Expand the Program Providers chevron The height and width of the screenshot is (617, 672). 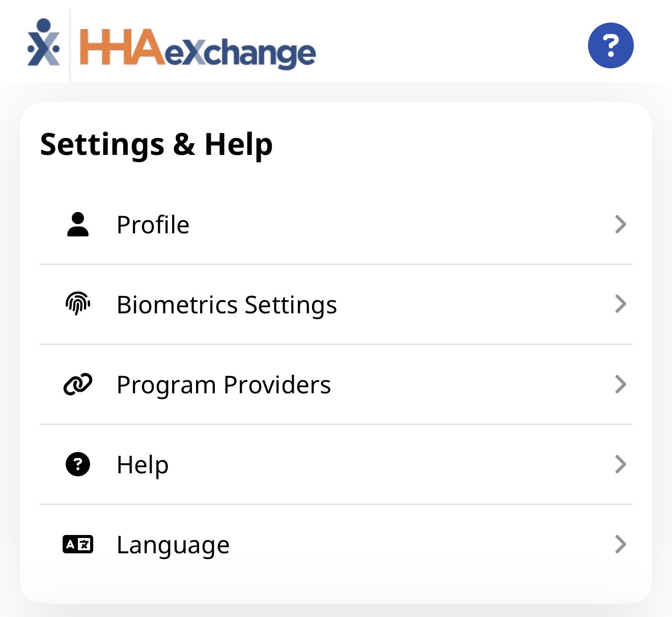coord(620,384)
